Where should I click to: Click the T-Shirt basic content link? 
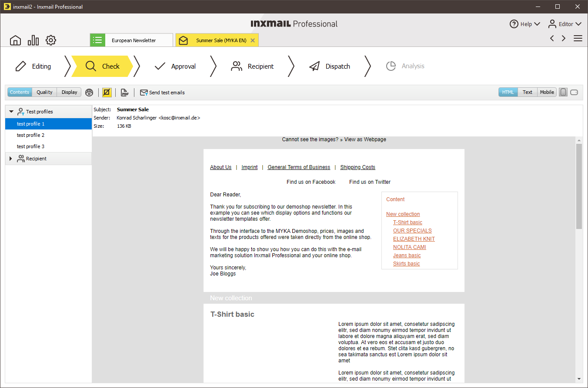click(408, 222)
